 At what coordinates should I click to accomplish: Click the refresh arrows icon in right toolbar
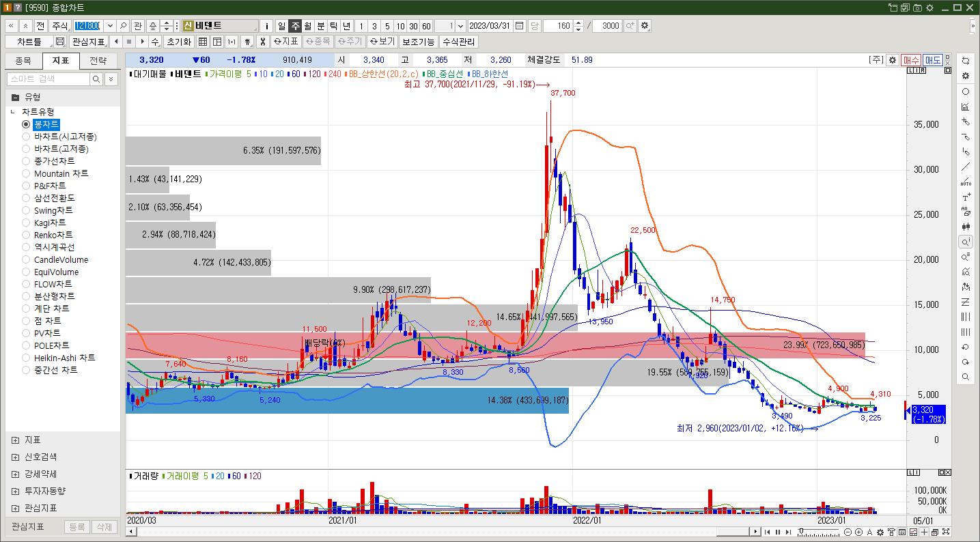966,61
